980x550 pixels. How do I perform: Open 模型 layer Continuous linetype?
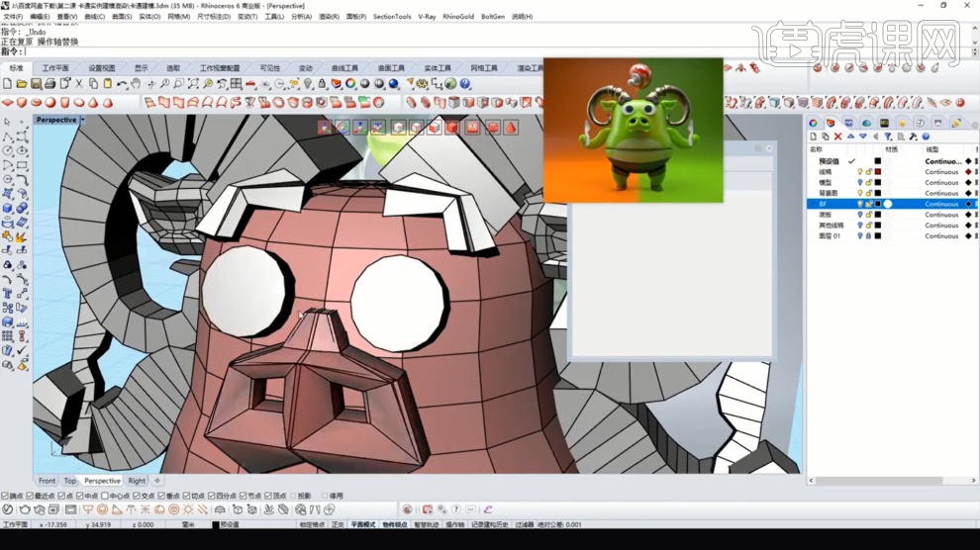941,182
